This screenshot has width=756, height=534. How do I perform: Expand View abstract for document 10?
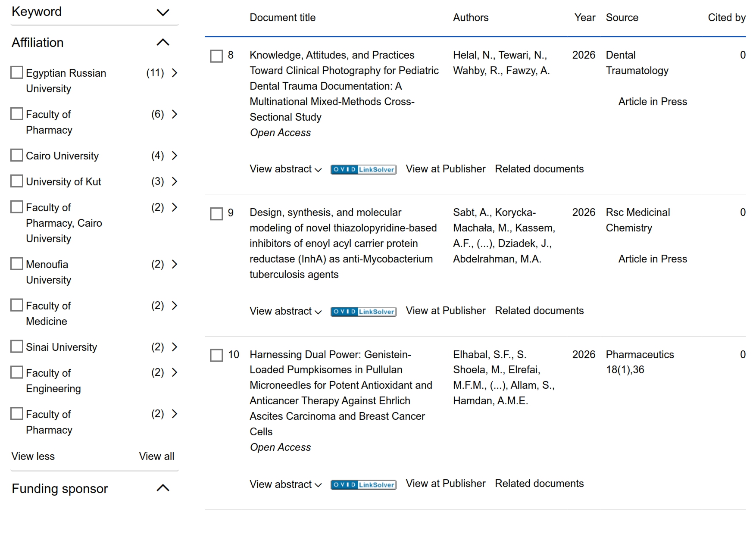pos(285,484)
